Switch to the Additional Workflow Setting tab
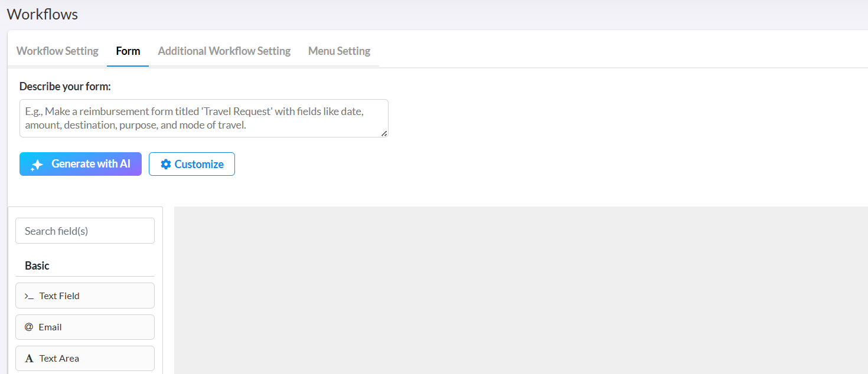868x374 pixels. [x=224, y=51]
